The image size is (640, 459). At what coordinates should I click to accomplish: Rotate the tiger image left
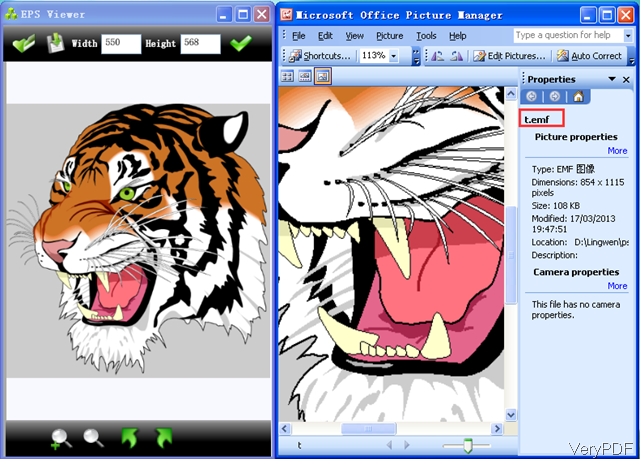128,437
